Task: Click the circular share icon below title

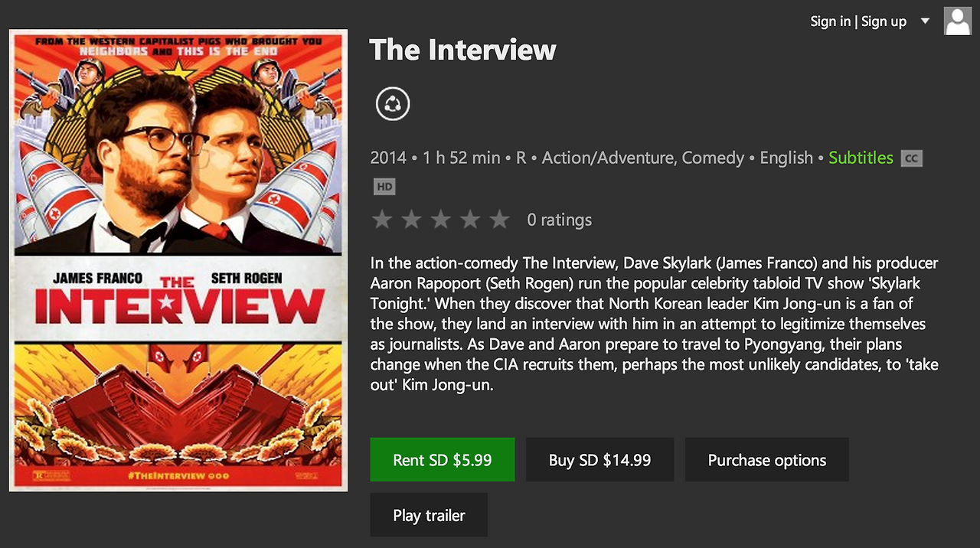Action: point(393,104)
